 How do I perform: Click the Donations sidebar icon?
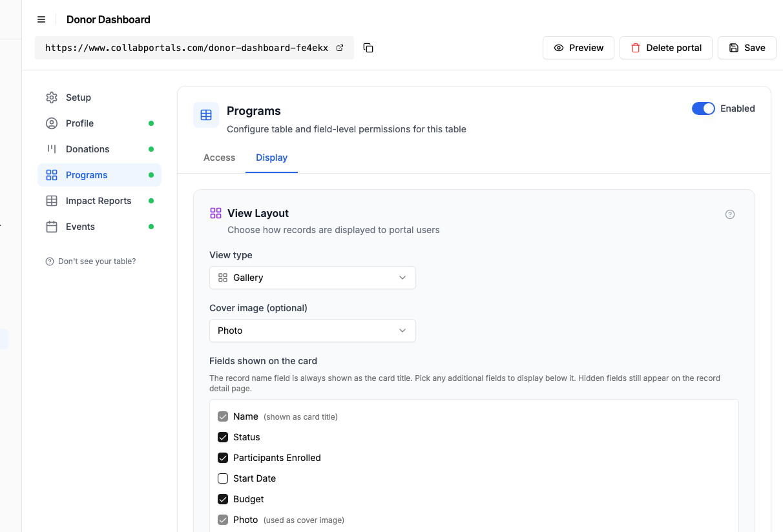pos(52,149)
